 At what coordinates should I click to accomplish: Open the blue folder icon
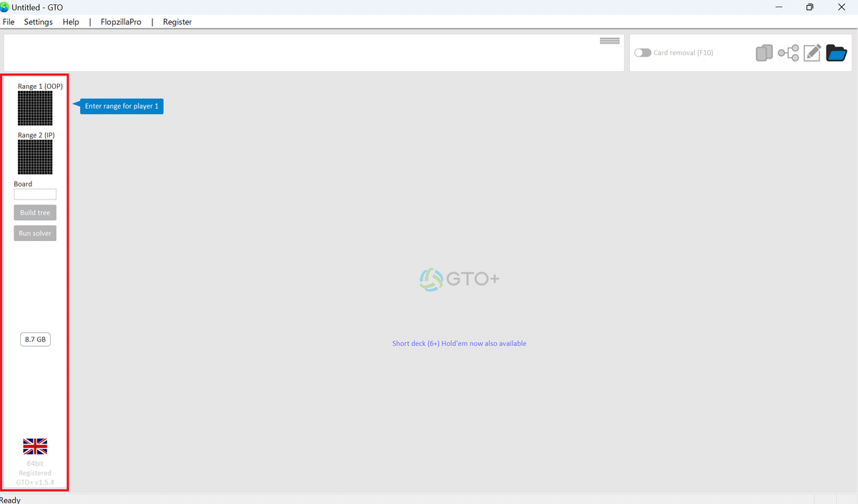point(837,53)
